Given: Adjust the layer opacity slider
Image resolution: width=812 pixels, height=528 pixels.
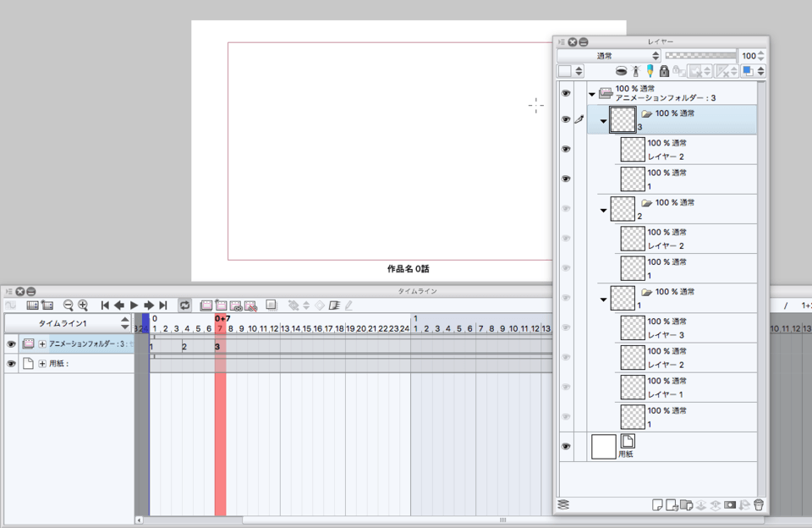Looking at the screenshot, I should point(700,55).
